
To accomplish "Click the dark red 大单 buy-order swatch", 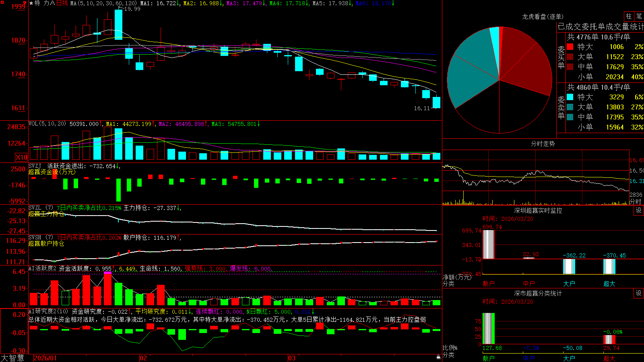I will click(x=570, y=57).
